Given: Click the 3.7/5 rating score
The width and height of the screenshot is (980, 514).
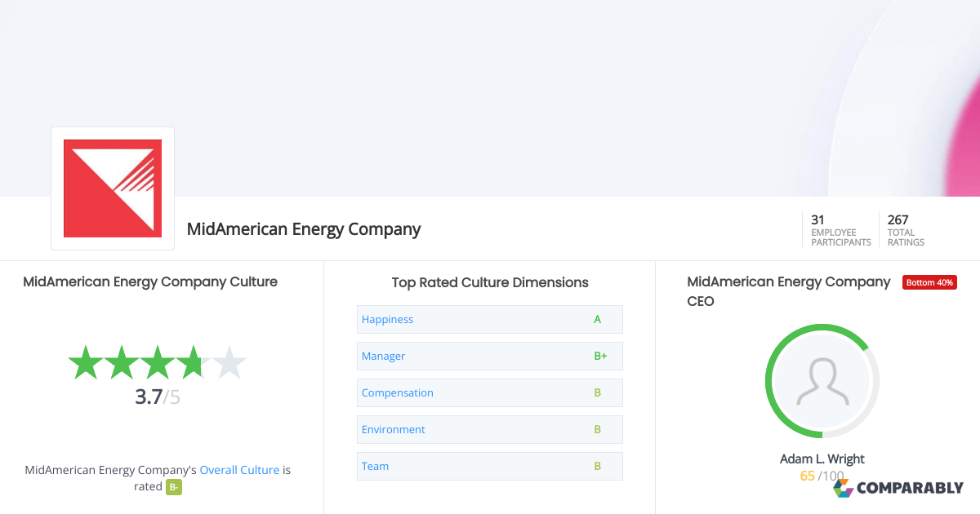Looking at the screenshot, I should click(158, 397).
